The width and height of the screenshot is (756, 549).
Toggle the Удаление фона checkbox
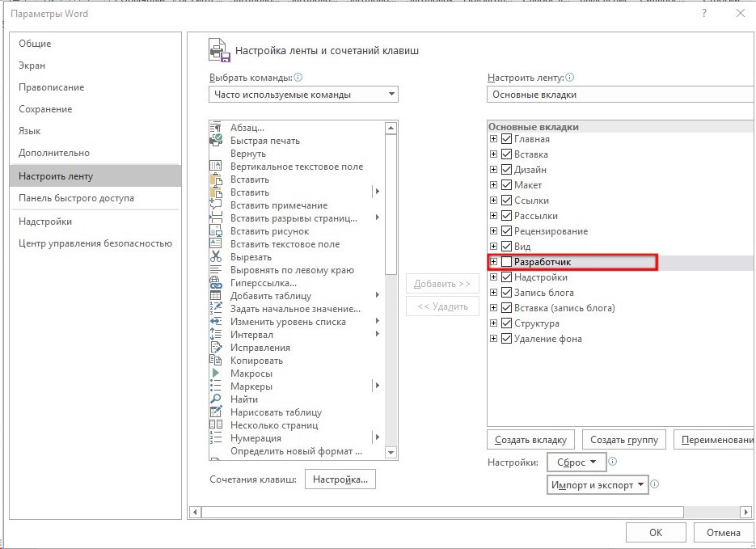tap(506, 339)
